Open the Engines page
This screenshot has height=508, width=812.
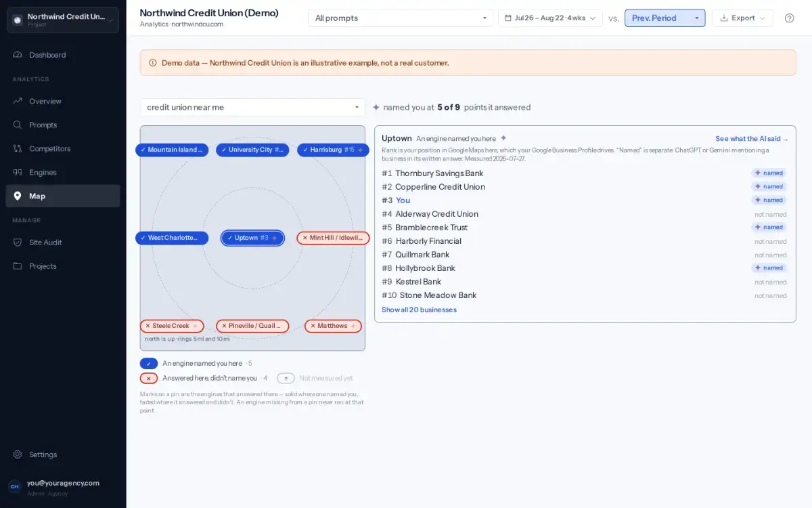63,172
